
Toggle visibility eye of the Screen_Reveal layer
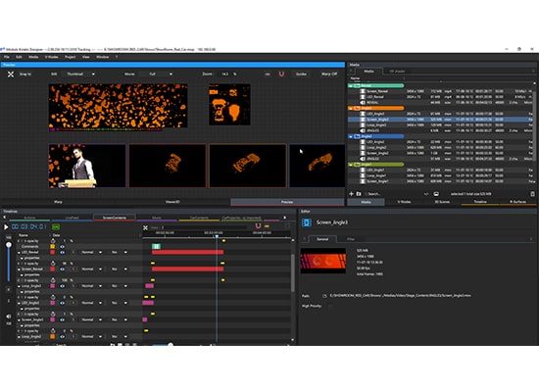tap(62, 269)
